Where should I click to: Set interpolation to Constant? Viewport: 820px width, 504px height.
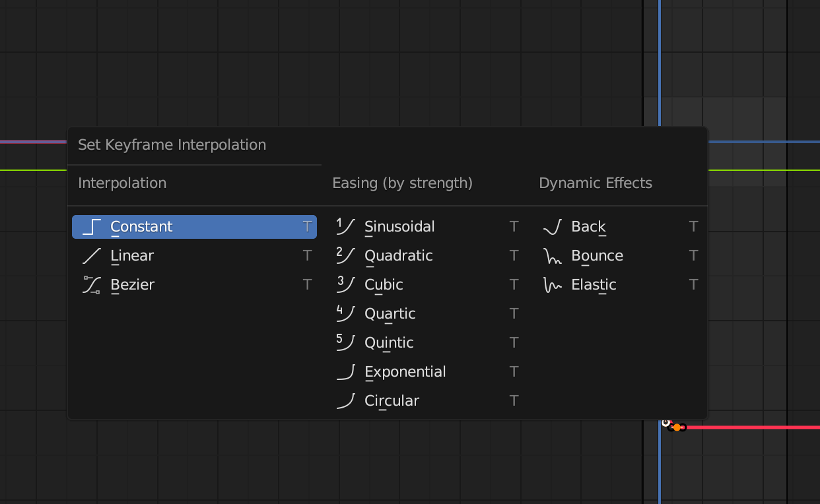pyautogui.click(x=141, y=227)
